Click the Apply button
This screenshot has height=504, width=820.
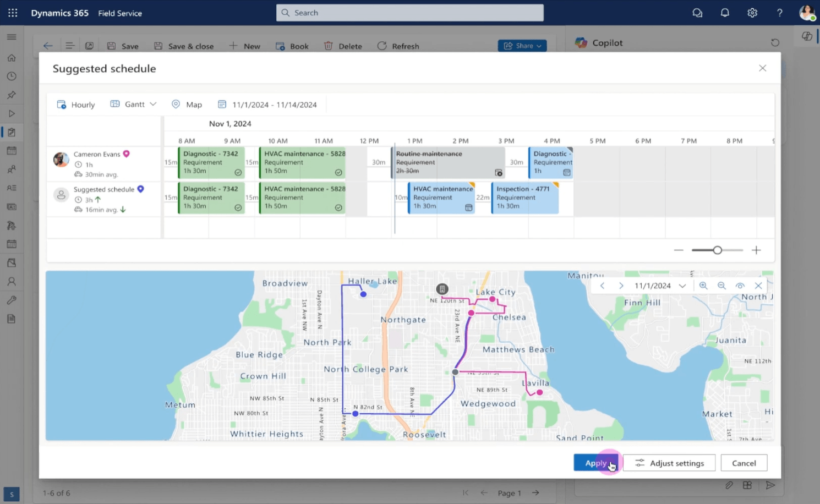point(597,463)
